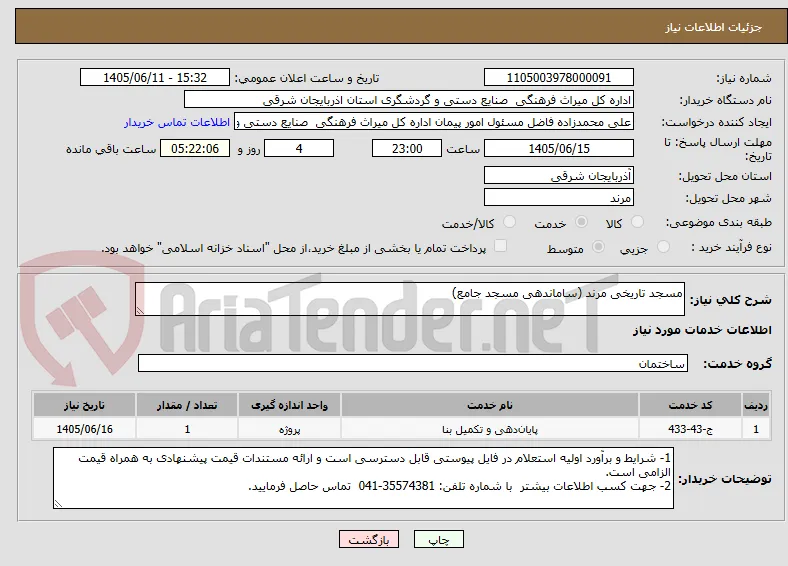Click the remaining time field 05:22:06
Viewport: 788px width, 566px height.
click(195, 148)
